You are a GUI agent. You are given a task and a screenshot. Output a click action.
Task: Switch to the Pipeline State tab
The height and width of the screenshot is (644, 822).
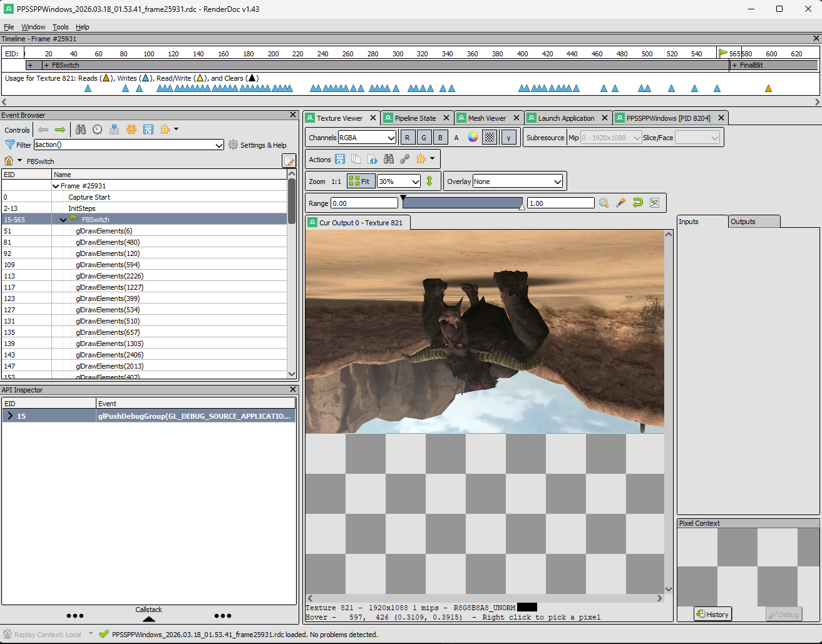pyautogui.click(x=414, y=118)
